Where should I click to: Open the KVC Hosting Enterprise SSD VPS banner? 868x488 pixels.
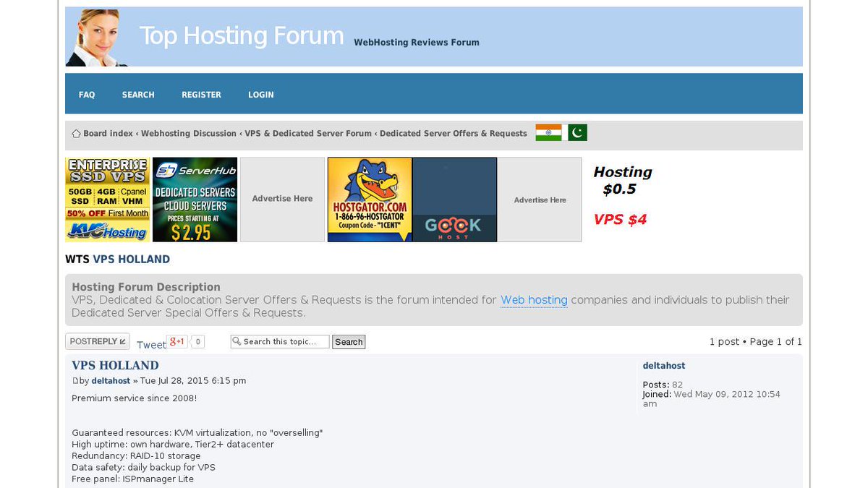pyautogui.click(x=107, y=199)
